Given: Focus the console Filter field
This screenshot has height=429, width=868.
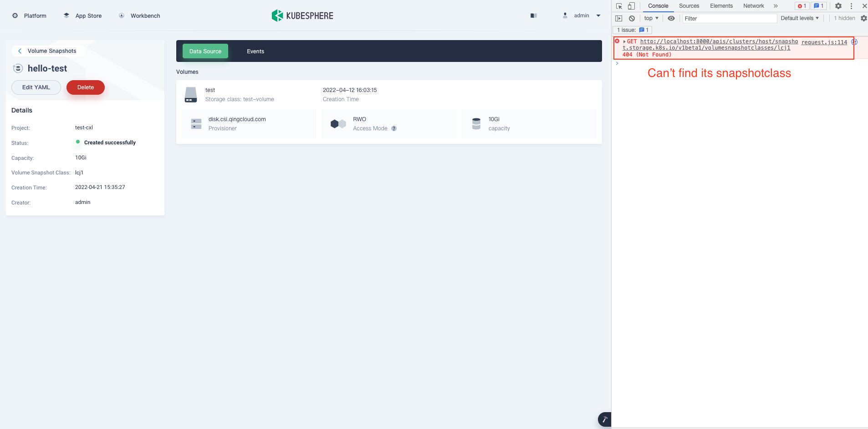Looking at the screenshot, I should click(730, 18).
